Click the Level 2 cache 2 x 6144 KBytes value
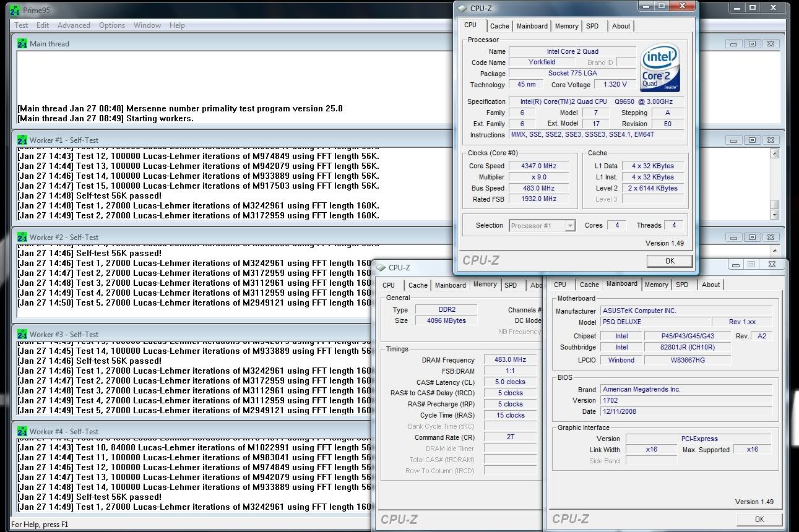Image resolution: width=799 pixels, height=532 pixels. pos(654,188)
